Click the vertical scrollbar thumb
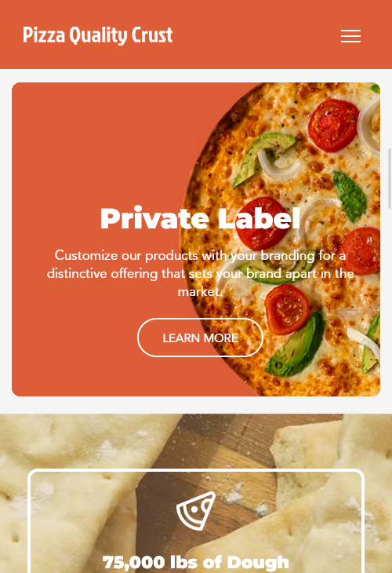 click(390, 178)
